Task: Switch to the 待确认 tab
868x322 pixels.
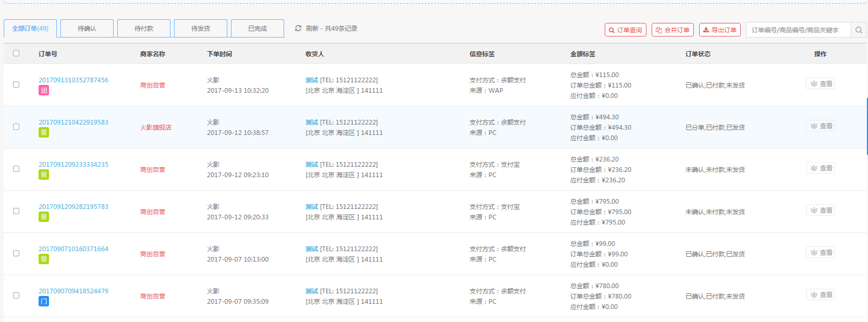Action: 87,29
